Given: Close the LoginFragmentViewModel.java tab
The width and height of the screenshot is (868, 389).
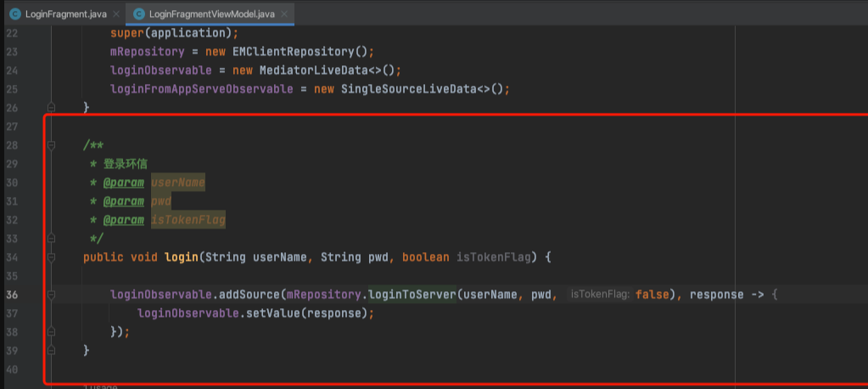Looking at the screenshot, I should pyautogui.click(x=284, y=14).
